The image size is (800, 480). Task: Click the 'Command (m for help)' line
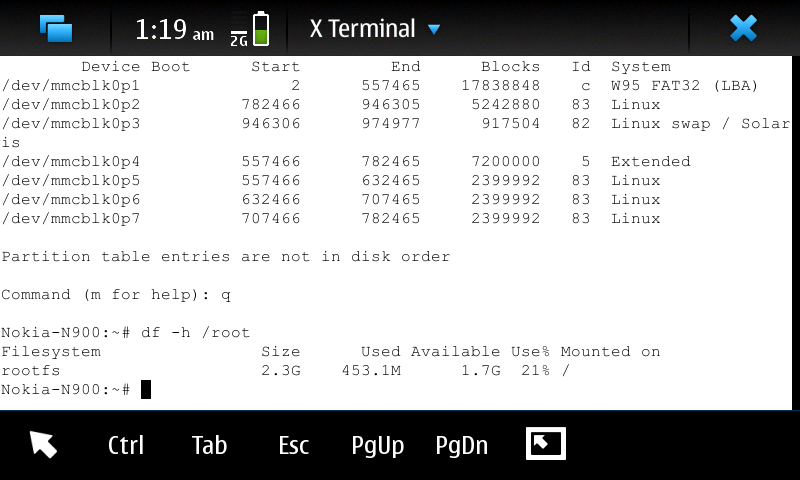coord(116,295)
